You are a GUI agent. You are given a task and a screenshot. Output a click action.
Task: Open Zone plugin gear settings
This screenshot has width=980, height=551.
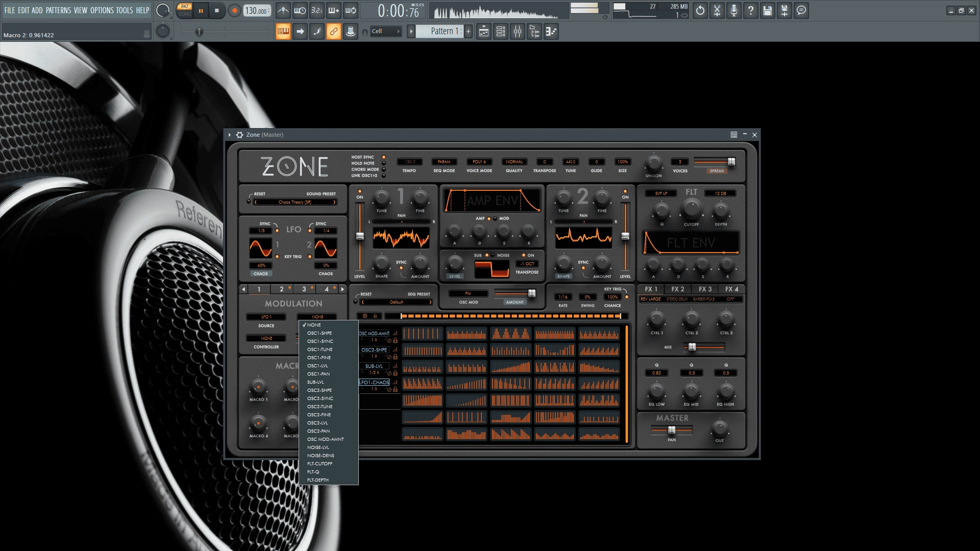239,135
